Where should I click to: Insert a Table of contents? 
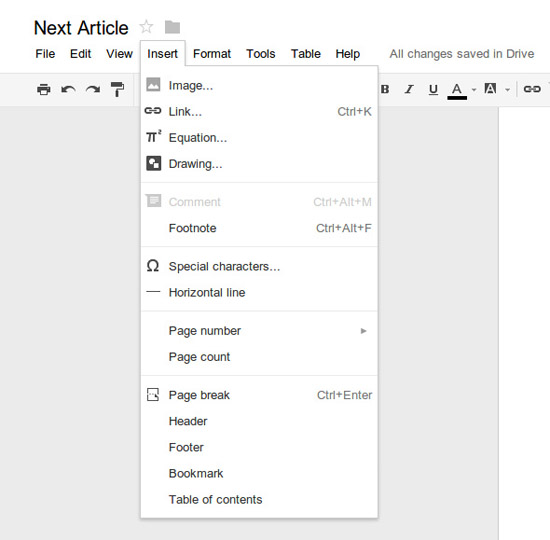(259, 499)
